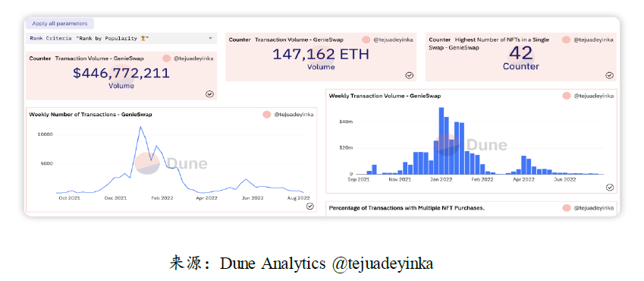This screenshot has height=281, width=644.
Task: Click the Highest Number of NFTs in a Single Swap title
Action: (x=488, y=43)
